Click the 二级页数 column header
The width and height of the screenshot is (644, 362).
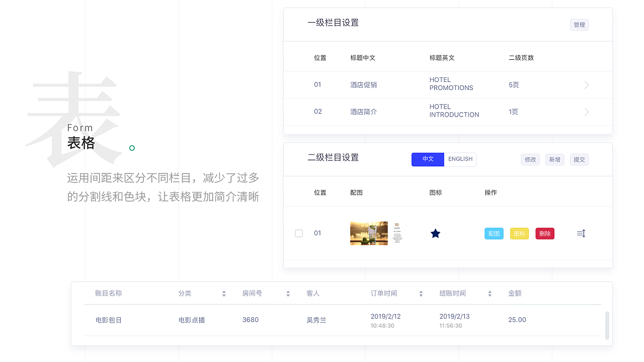[521, 58]
